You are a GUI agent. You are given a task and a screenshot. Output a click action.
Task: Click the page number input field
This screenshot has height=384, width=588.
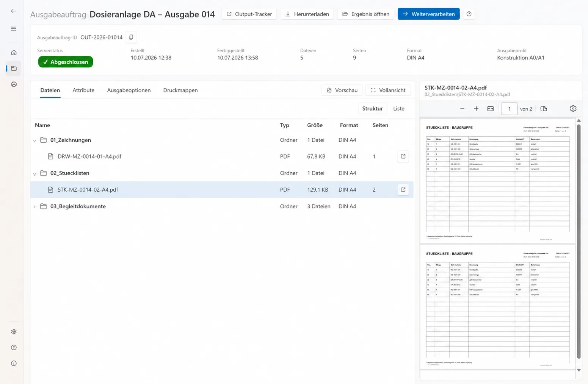pyautogui.click(x=510, y=109)
